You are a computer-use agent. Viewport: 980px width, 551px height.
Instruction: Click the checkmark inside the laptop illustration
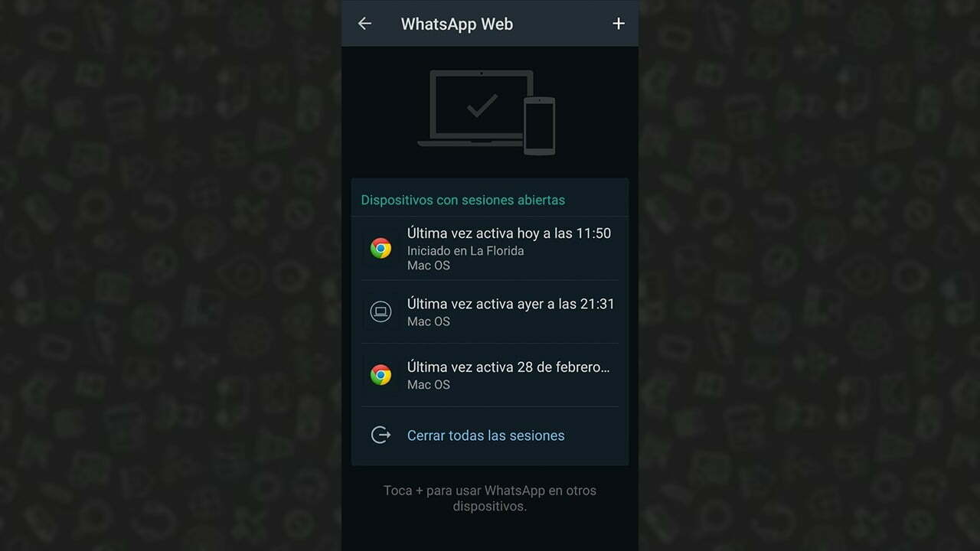[x=482, y=106]
